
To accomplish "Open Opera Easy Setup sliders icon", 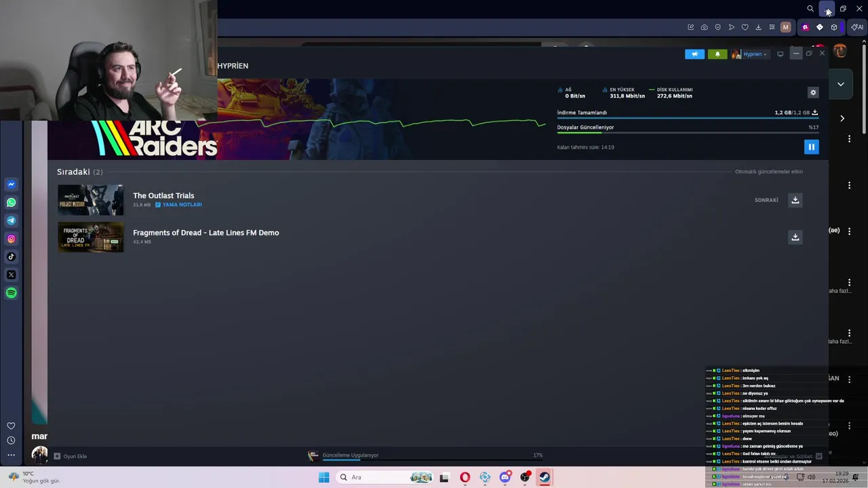I will (772, 27).
